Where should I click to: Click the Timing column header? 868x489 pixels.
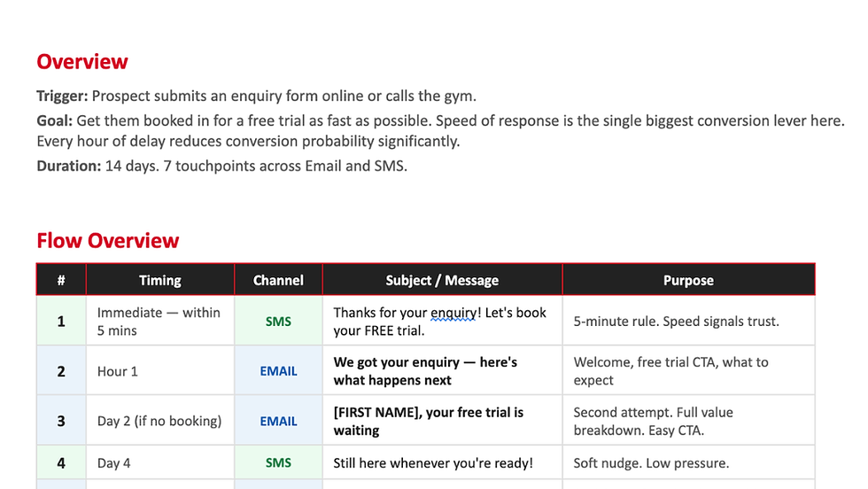[160, 280]
